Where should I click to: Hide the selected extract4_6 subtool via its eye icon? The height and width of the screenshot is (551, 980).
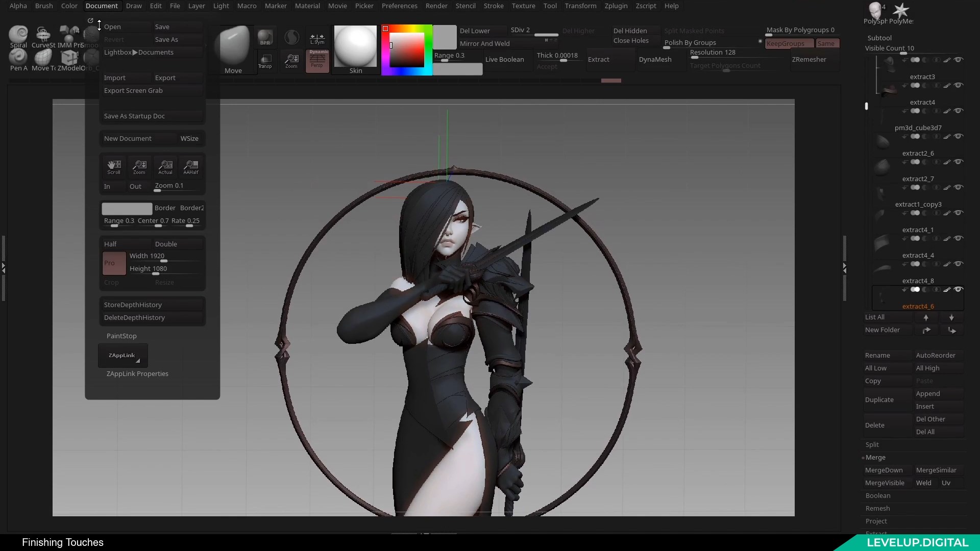tap(959, 289)
